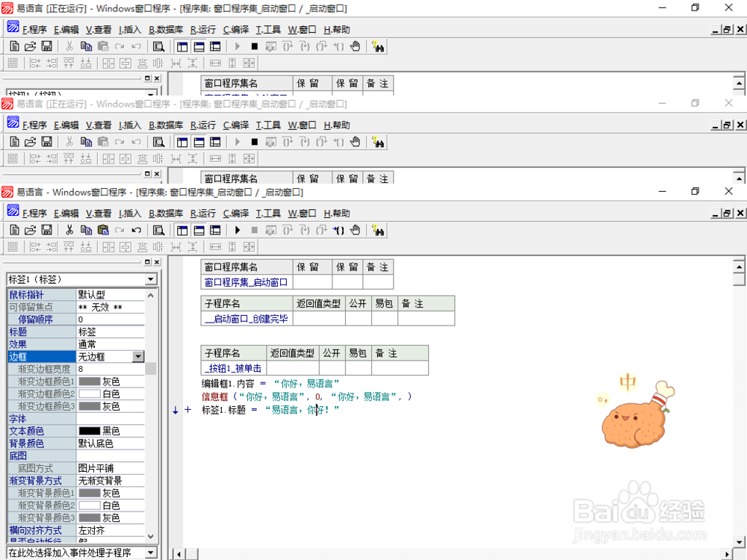Screen dimensions: 747x560
Task: Click binoculars help search icon in front window
Action: tap(378, 231)
